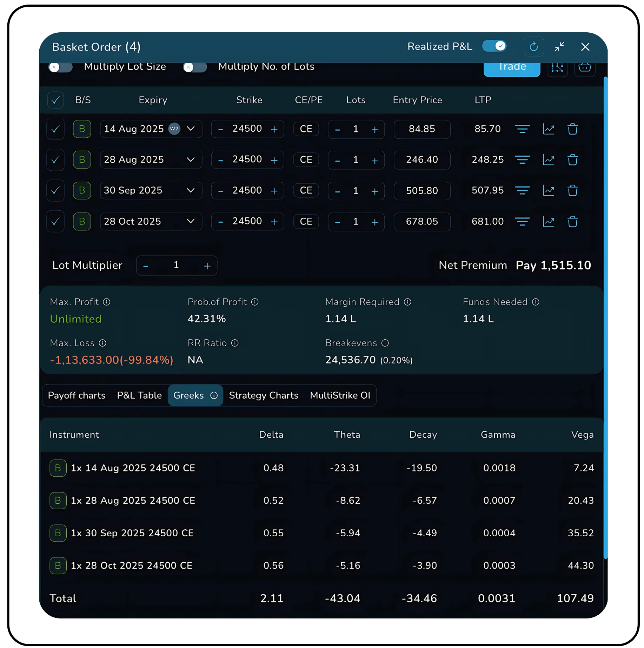This screenshot has width=644, height=648.
Task: Show price chart for 28 Aug 2025 leg
Action: click(549, 160)
